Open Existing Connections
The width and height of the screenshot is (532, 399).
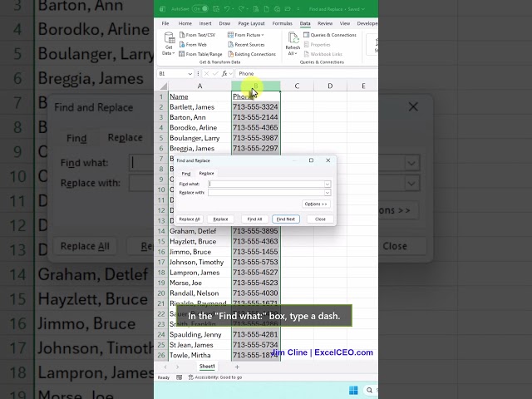click(252, 54)
